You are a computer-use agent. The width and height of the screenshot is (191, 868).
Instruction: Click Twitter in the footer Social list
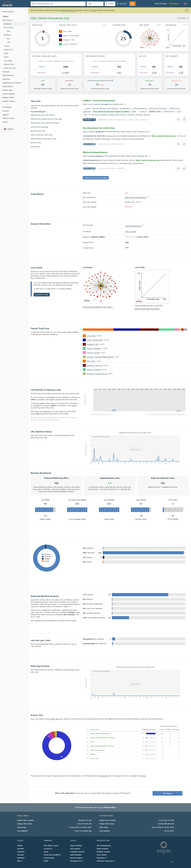coord(20,845)
